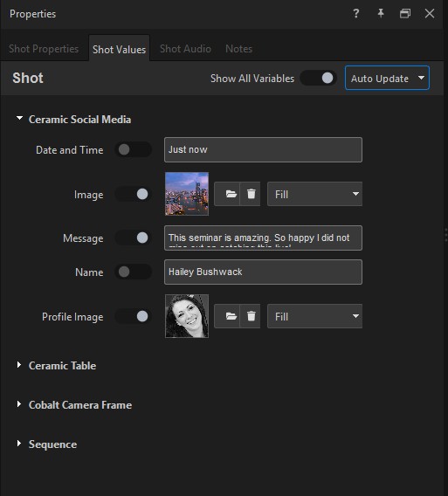Switch to the Shot Properties tab
448x496 pixels.
[x=44, y=49]
